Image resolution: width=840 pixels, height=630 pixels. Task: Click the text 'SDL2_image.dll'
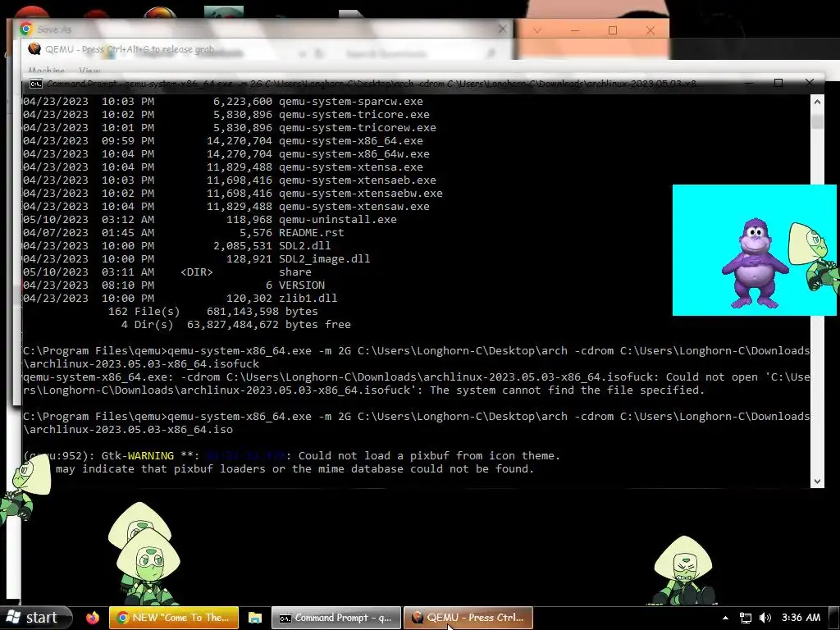[x=325, y=259]
